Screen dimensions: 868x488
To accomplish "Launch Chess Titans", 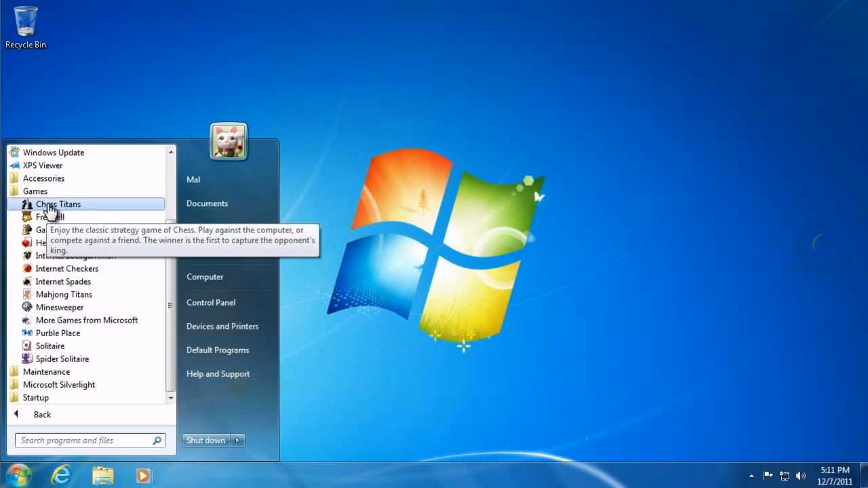I will (x=85, y=204).
